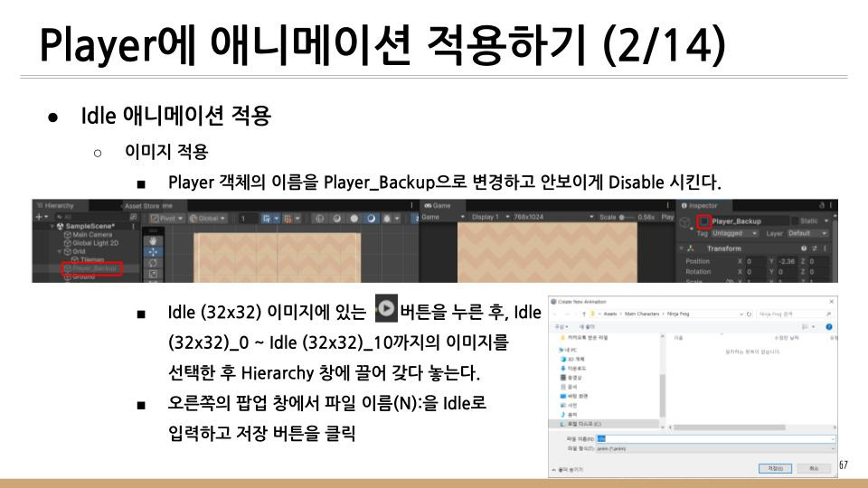Select the Hand tool in Scene toolbar
868x488 pixels.
point(153,240)
